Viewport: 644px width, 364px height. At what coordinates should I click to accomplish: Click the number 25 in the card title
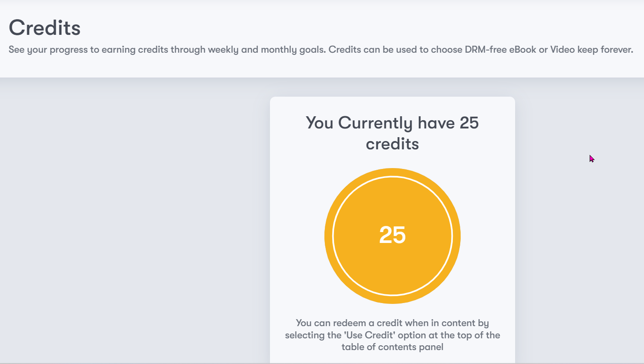[x=469, y=123]
